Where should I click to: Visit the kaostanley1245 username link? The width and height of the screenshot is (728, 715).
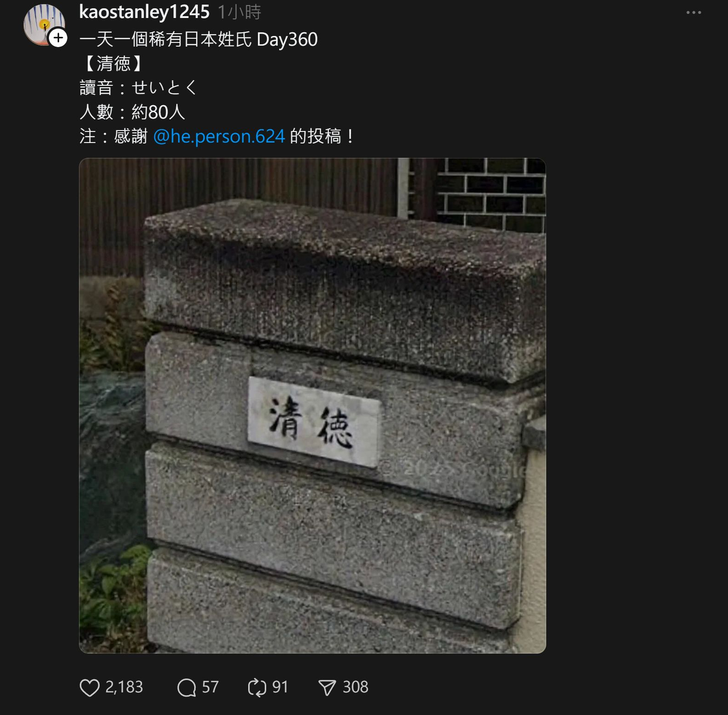[x=144, y=12]
